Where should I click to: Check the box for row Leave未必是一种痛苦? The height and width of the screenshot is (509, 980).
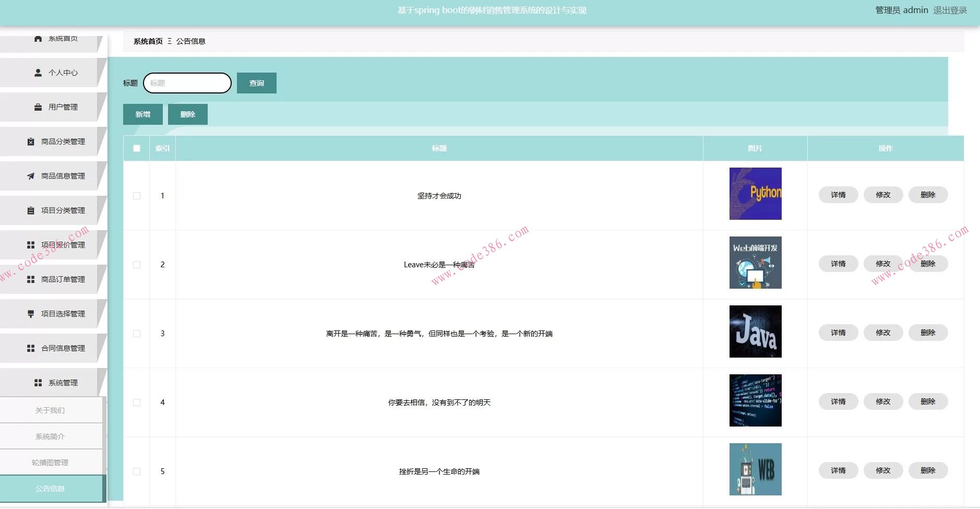[137, 265]
